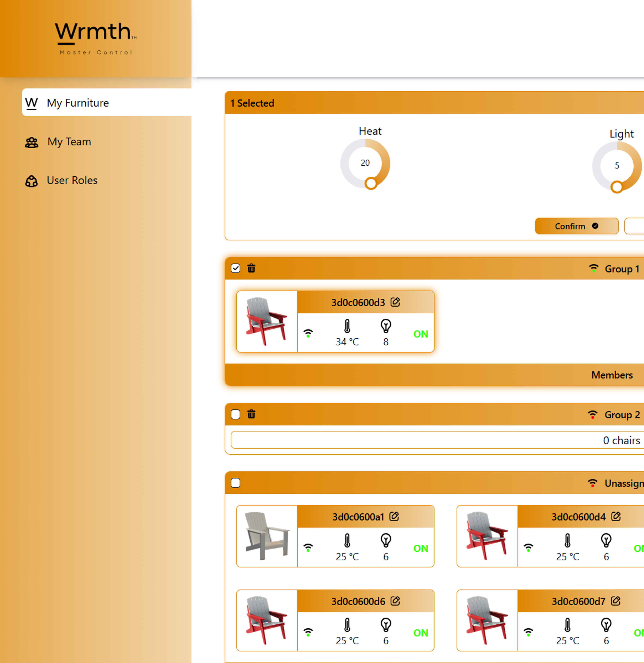Click the edit pencil next to 3d0c0600d3

pos(395,302)
